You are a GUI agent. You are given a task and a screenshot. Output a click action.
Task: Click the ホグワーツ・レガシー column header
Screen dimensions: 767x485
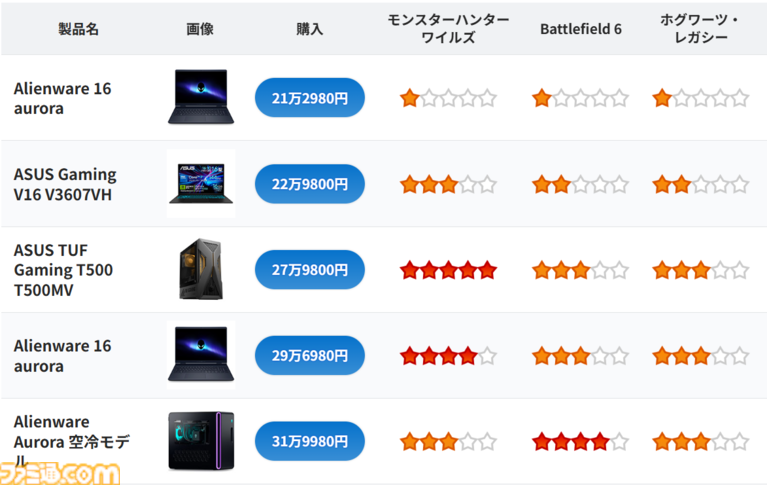click(700, 29)
